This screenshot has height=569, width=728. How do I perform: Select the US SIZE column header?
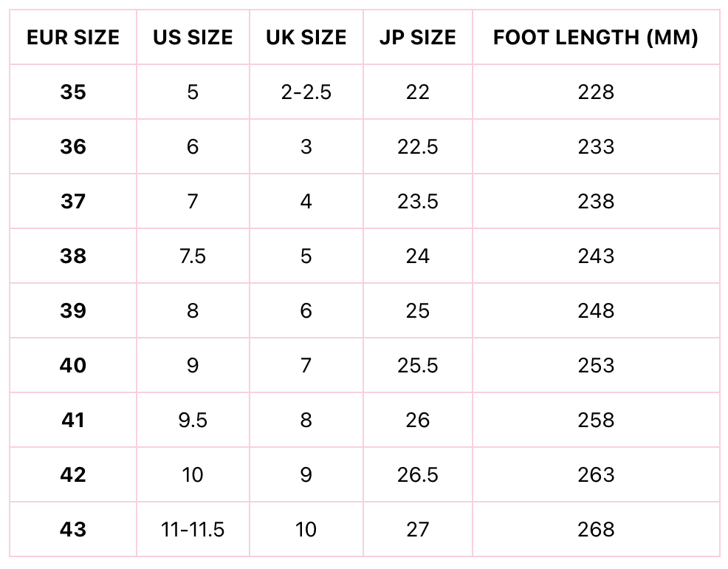[x=193, y=38]
